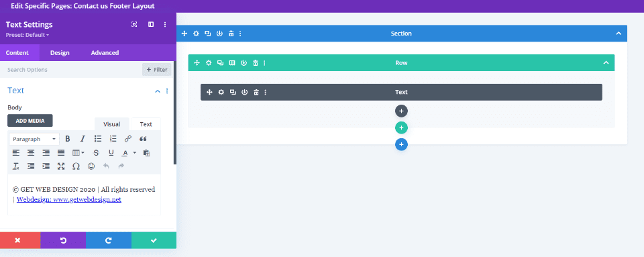
Task: Justify the text
Action: (x=61, y=153)
